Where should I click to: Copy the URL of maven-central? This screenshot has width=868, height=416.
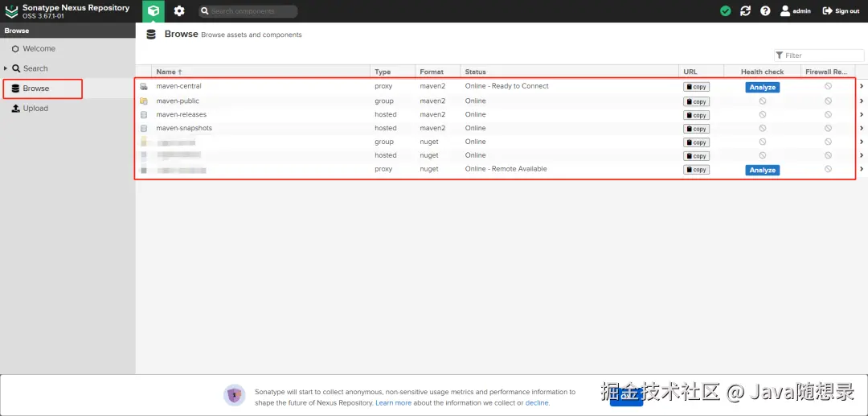click(696, 87)
